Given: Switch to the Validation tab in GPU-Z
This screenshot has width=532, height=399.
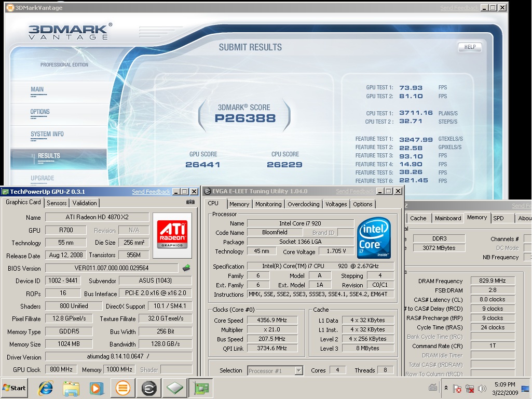Looking at the screenshot, I should pyautogui.click(x=85, y=203).
